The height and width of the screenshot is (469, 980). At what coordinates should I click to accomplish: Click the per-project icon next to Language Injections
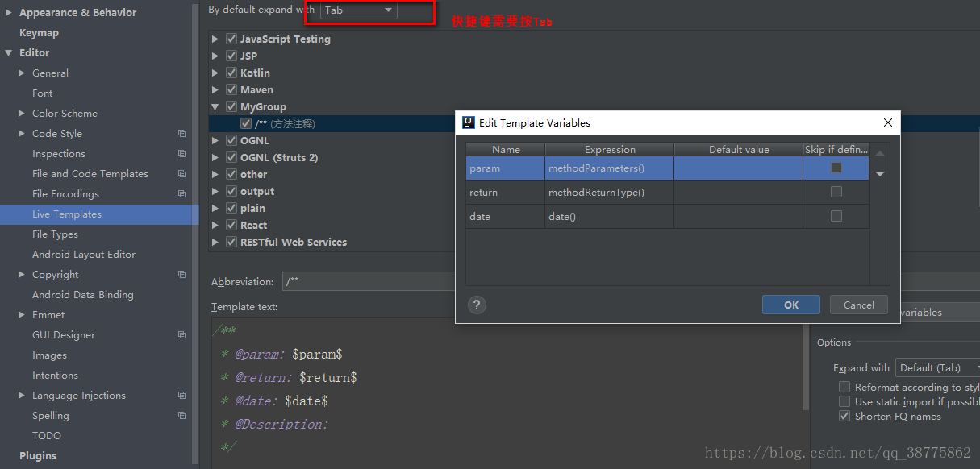[x=181, y=396]
